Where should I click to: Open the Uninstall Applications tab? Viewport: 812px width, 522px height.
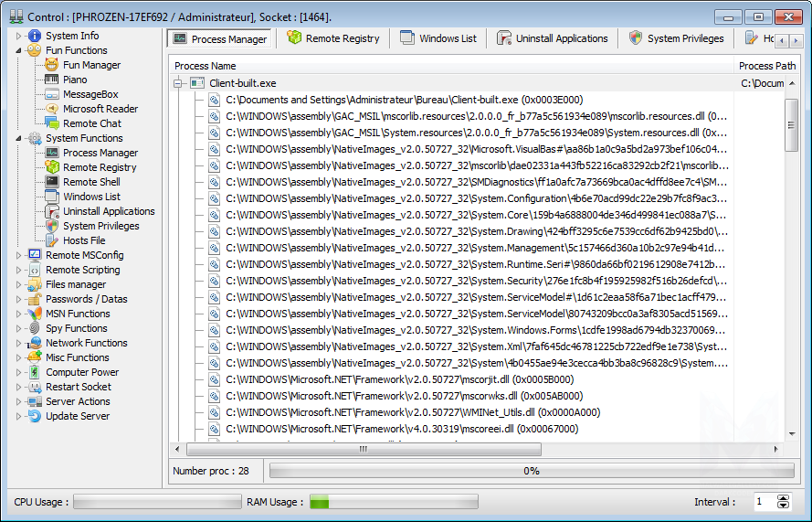pyautogui.click(x=553, y=38)
